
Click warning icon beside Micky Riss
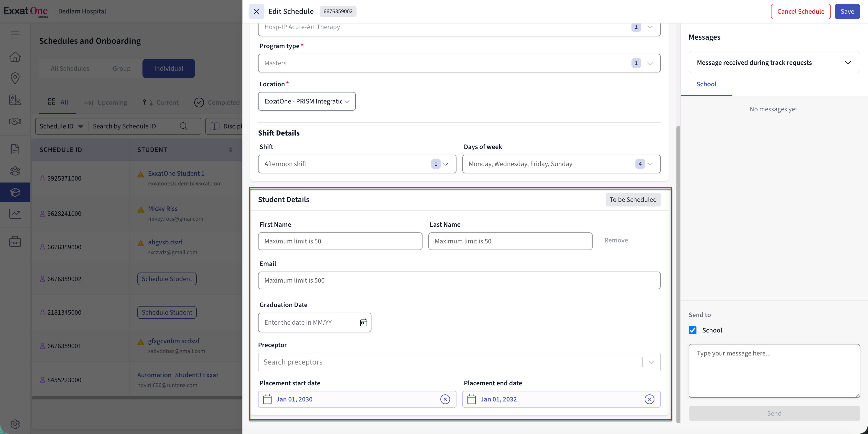141,210
